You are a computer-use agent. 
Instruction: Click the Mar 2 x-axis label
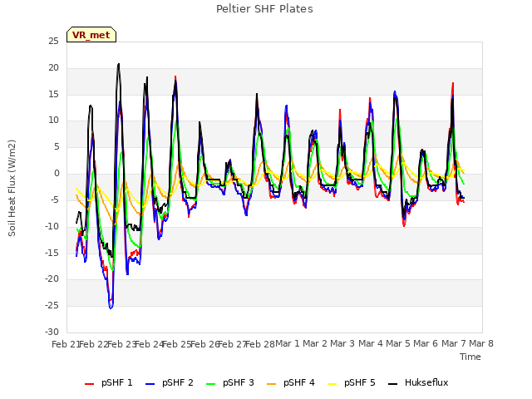point(315,343)
